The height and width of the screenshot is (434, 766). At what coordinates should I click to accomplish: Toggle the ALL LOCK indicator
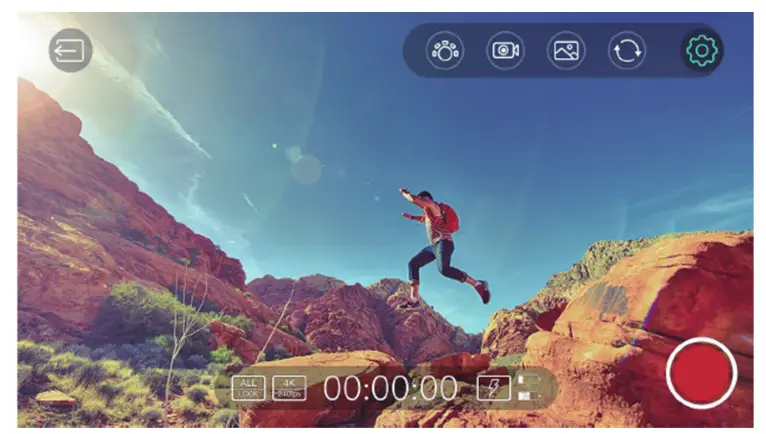(248, 388)
